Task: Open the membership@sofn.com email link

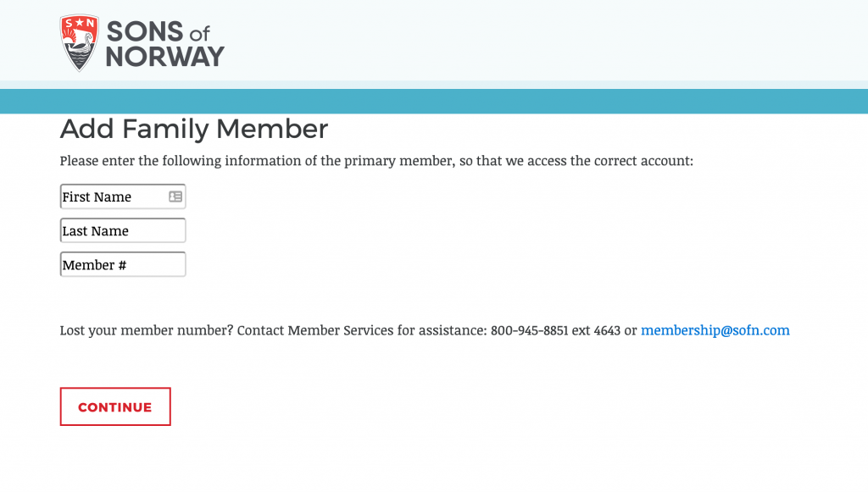Action: click(715, 330)
